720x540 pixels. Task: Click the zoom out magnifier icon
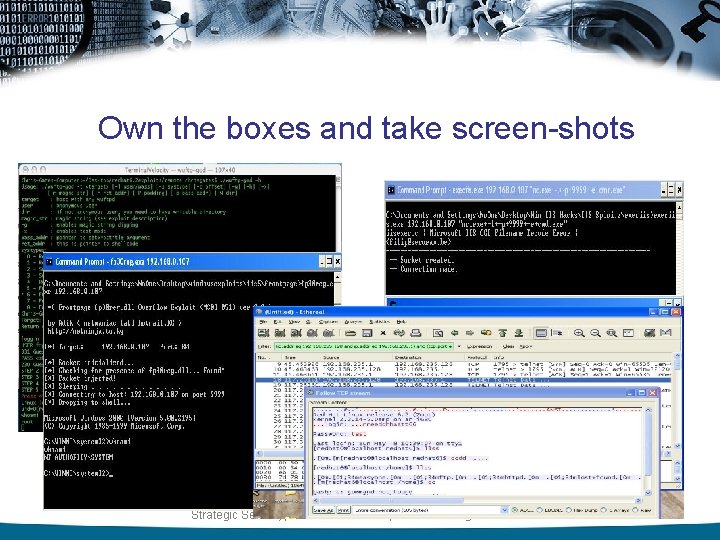(595, 333)
